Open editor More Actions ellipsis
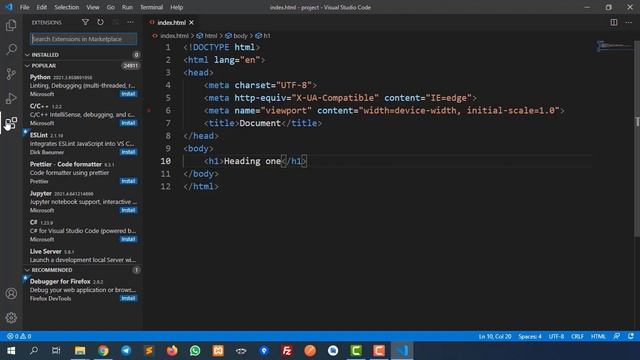This screenshot has height=360, width=640. (x=629, y=22)
